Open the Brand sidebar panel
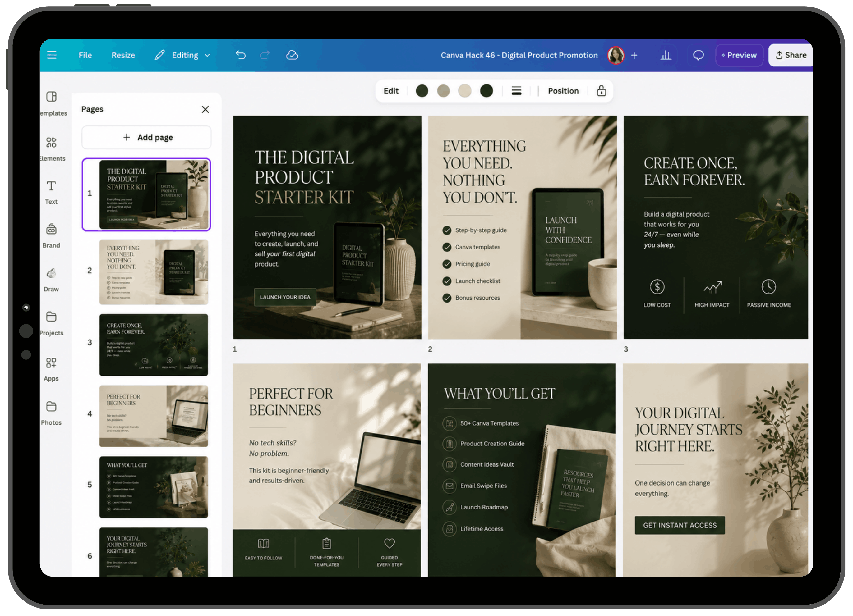The width and height of the screenshot is (853, 616). [x=52, y=236]
